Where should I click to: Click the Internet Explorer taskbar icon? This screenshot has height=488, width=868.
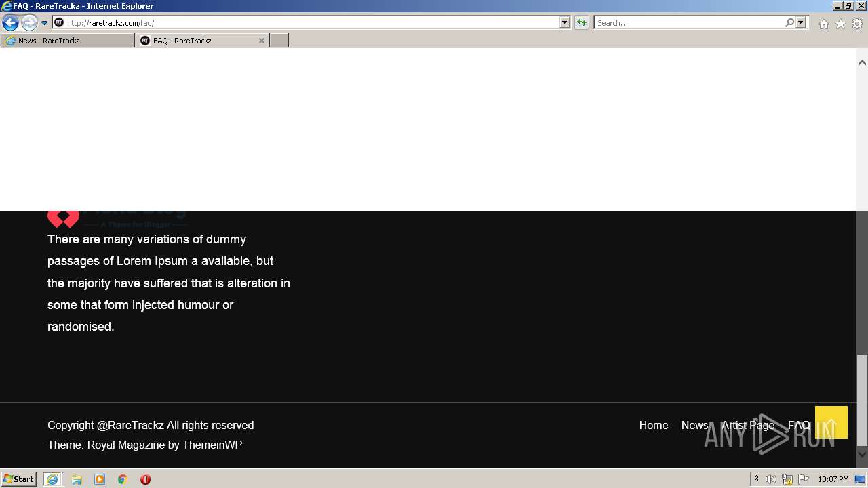click(53, 479)
